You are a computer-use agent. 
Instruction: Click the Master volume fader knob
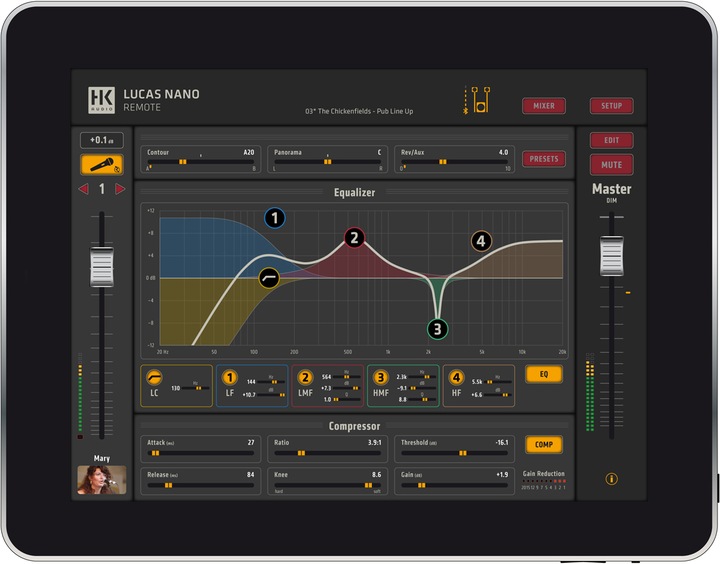611,256
